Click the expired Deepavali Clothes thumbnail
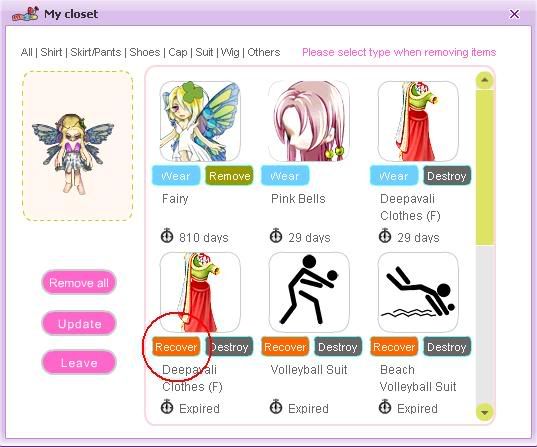The height and width of the screenshot is (448, 537). pos(200,292)
